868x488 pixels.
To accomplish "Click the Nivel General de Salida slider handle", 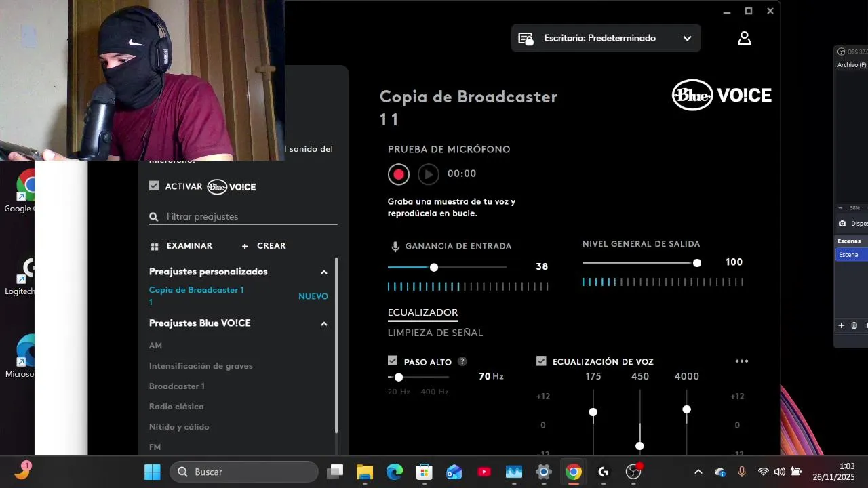I will click(x=697, y=263).
